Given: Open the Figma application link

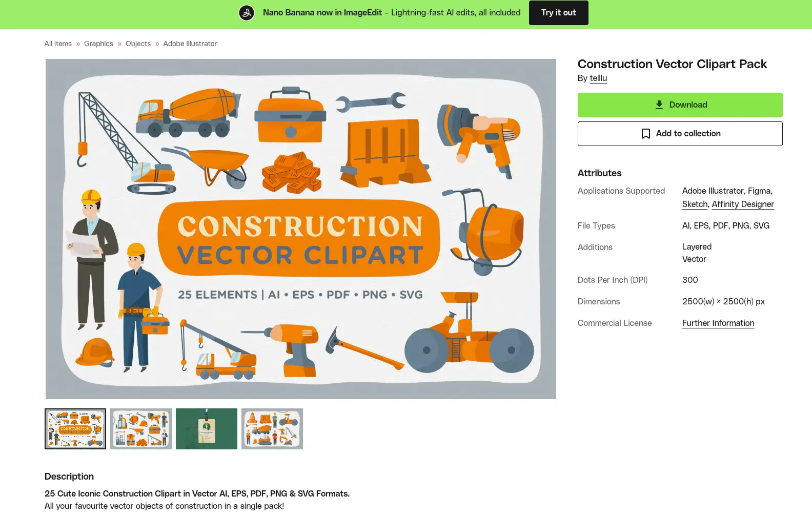Looking at the screenshot, I should (759, 191).
